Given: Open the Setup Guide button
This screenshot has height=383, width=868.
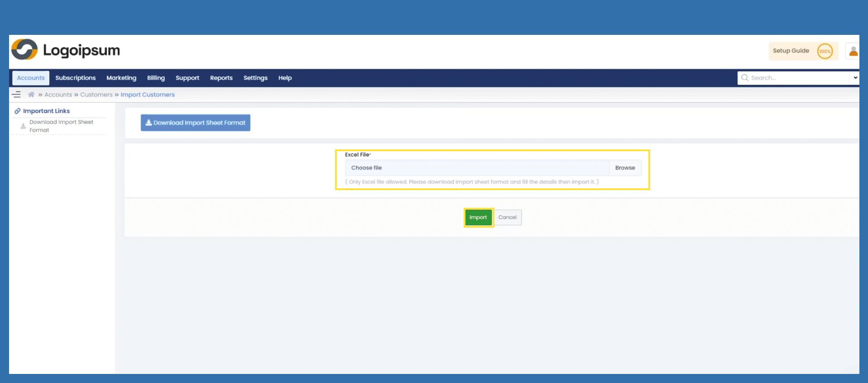Looking at the screenshot, I should click(791, 51).
